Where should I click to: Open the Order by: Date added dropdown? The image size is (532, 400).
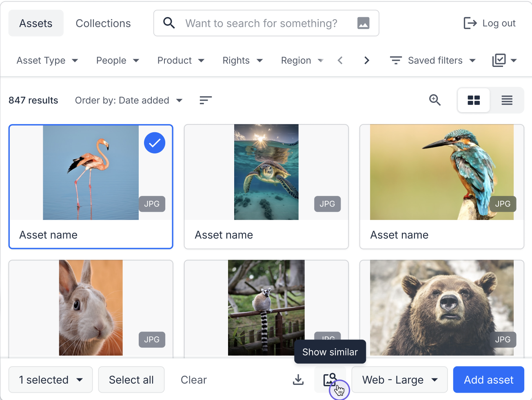click(129, 100)
